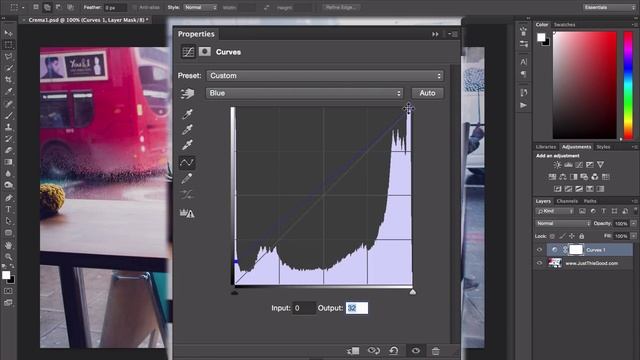Switch to the Channels tab
640x360 pixels.
[x=567, y=201]
